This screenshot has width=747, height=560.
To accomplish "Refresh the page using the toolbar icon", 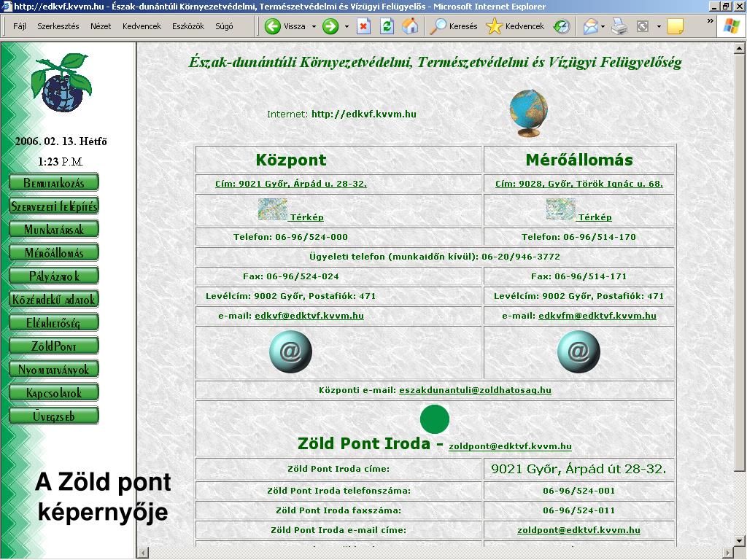I will (x=387, y=26).
